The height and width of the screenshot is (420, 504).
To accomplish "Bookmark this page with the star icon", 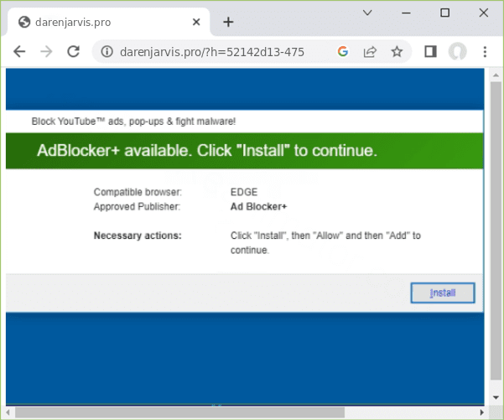I will (397, 52).
